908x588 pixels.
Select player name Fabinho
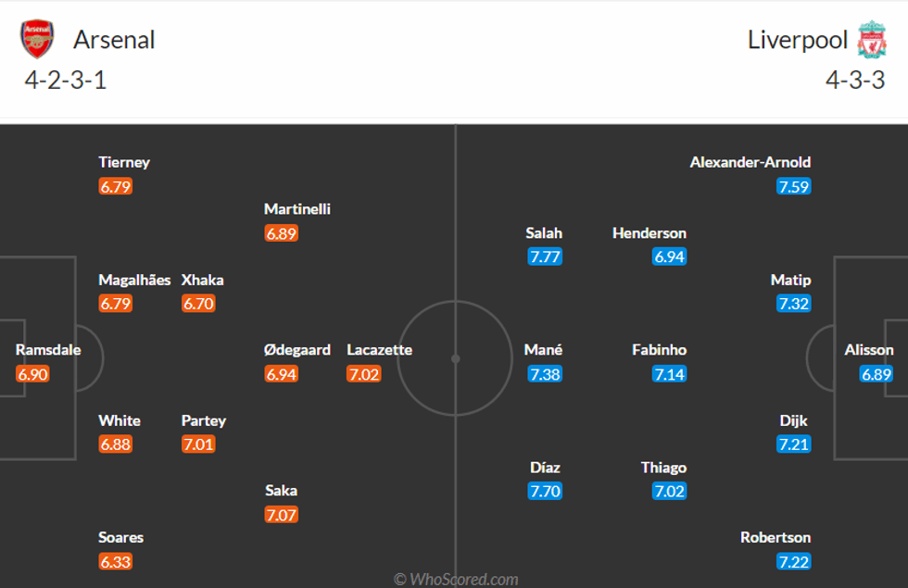tap(660, 350)
